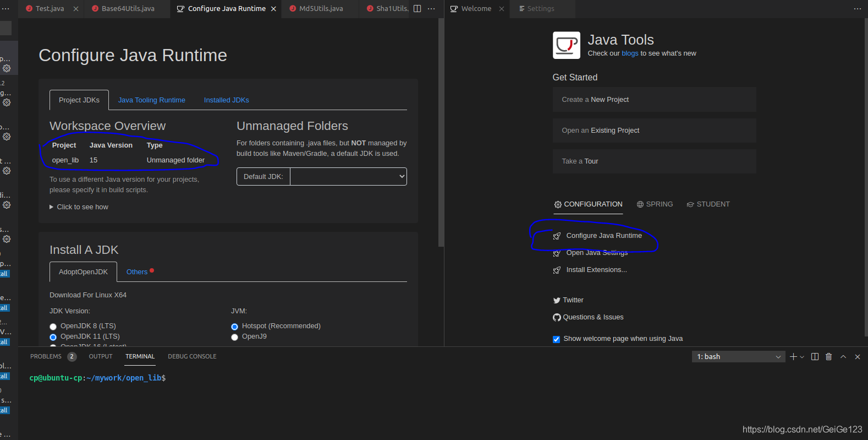The height and width of the screenshot is (440, 868).
Task: Close the Configure Java Runtime tab
Action: coord(273,9)
